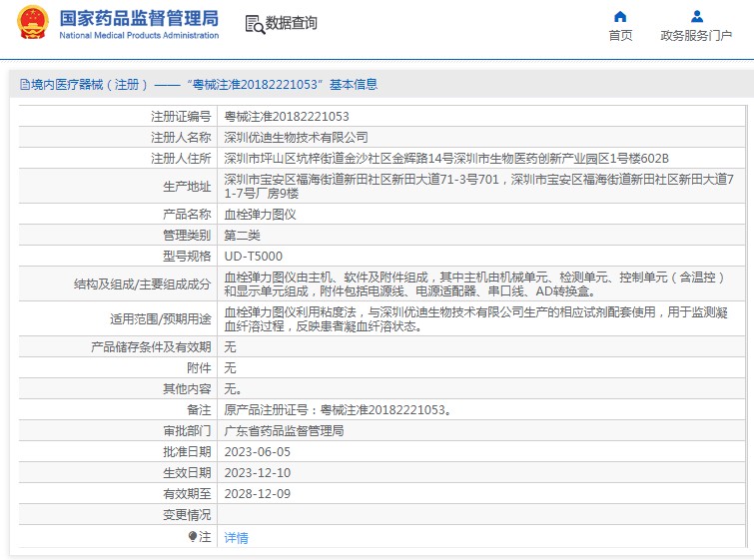Click the 政务服务门户 person icon
Image resolution: width=754 pixels, height=560 pixels.
point(696,16)
